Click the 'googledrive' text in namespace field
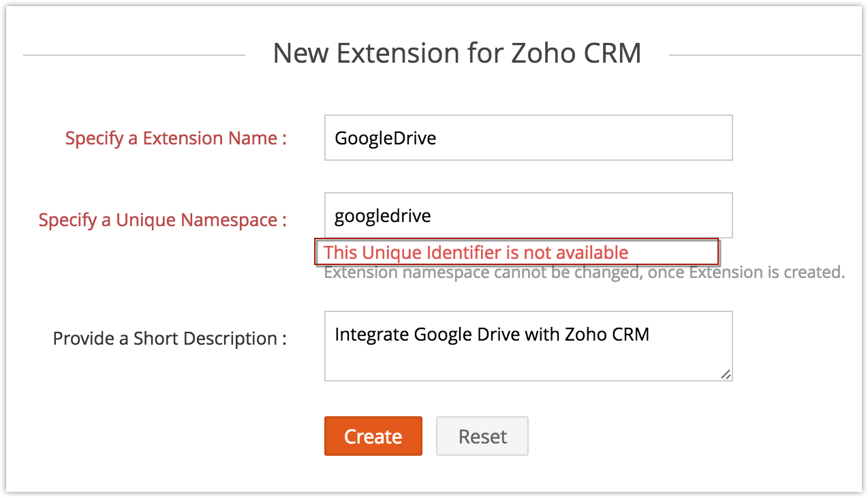 point(382,216)
